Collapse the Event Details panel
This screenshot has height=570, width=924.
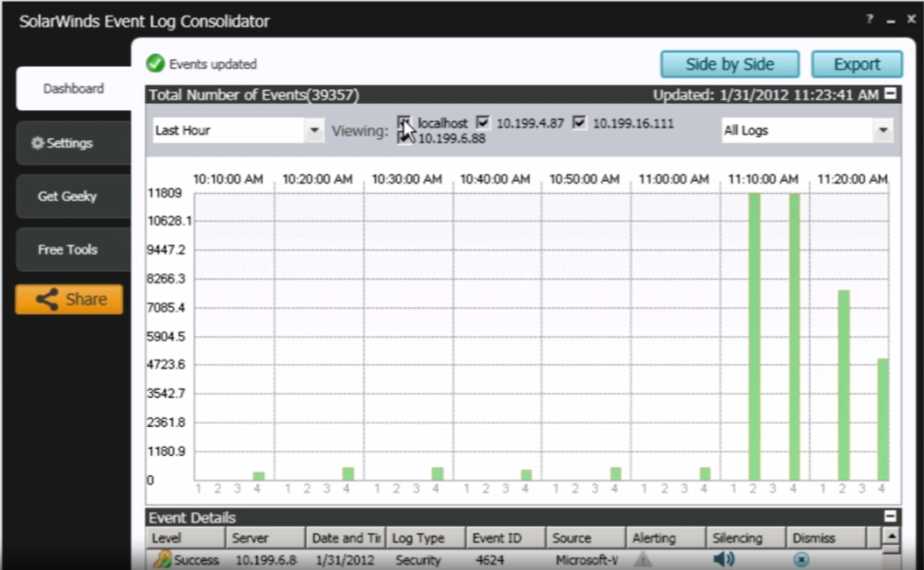tap(891, 517)
